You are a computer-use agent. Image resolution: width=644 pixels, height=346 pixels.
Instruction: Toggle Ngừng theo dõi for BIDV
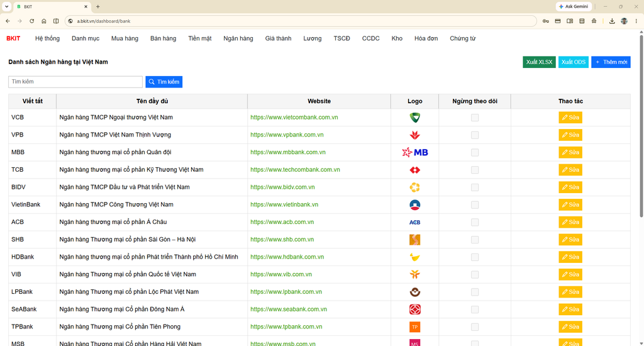coord(475,187)
